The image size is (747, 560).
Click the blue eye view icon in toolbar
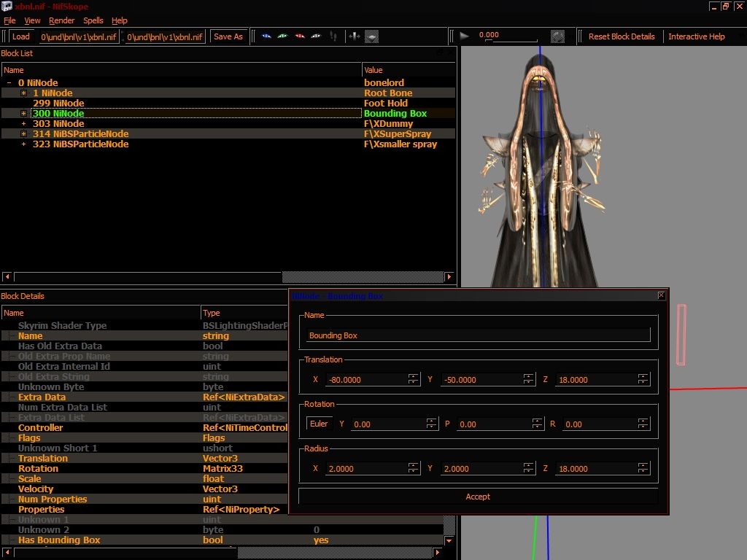pos(266,36)
